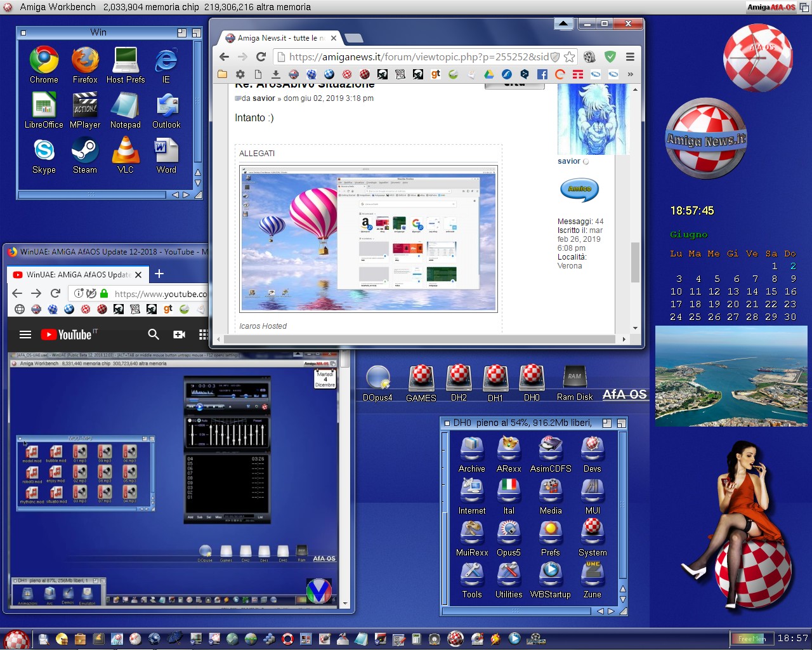Image resolution: width=812 pixels, height=650 pixels.
Task: Open the VLC media player icon
Action: tap(126, 151)
